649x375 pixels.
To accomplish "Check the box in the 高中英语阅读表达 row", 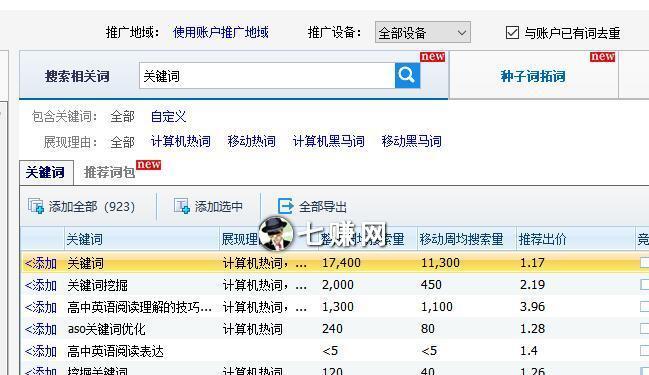I will [644, 351].
